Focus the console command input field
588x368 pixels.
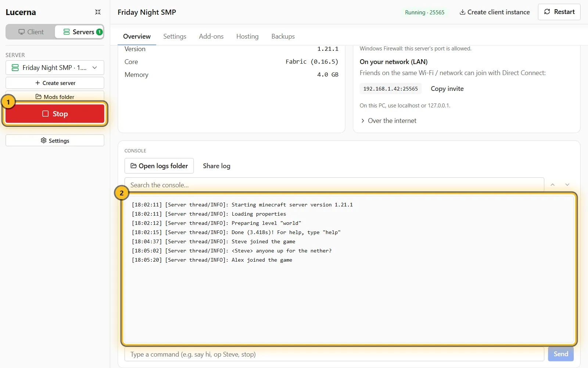(x=334, y=354)
